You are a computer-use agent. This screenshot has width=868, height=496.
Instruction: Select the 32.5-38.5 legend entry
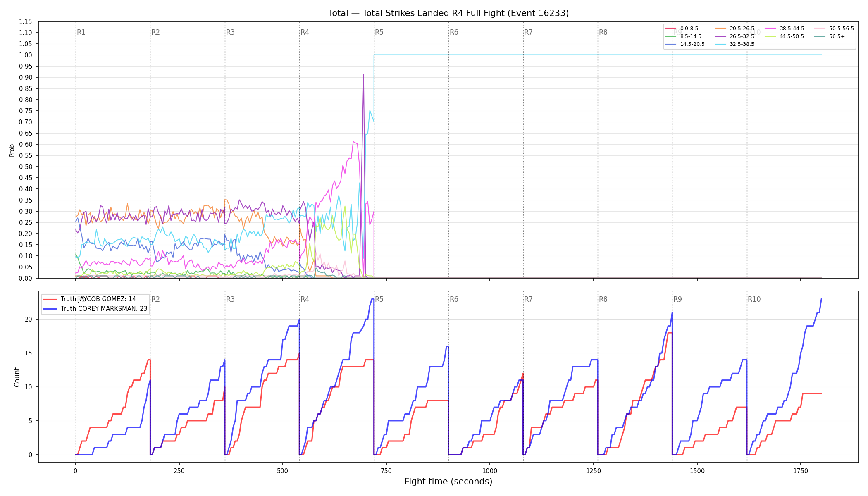[734, 44]
